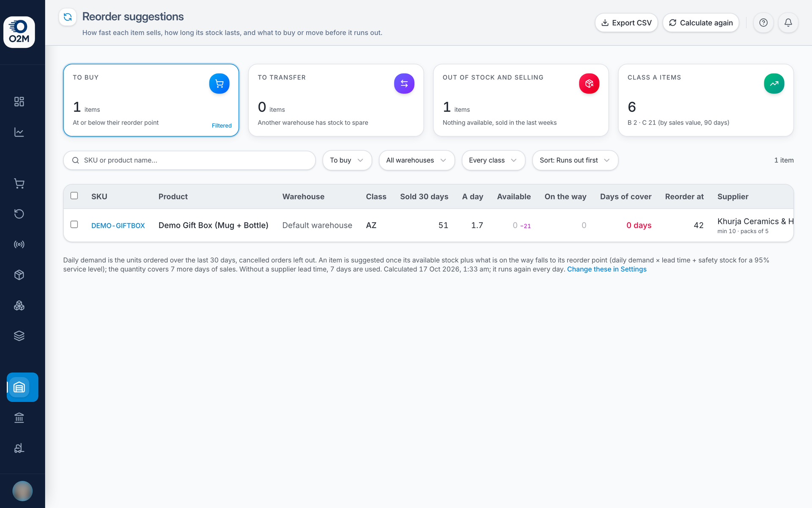The height and width of the screenshot is (508, 812).
Task: Follow the Change these in Settings link
Action: tap(606, 269)
